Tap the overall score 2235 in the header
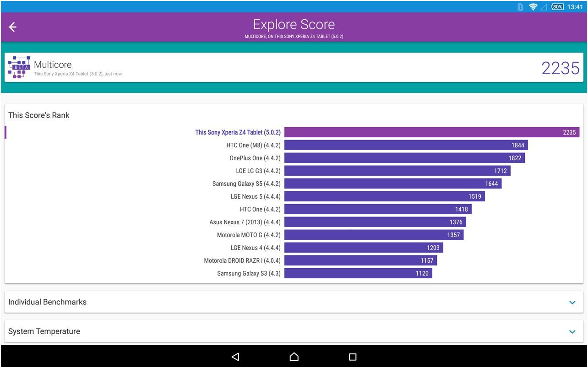 tap(561, 68)
